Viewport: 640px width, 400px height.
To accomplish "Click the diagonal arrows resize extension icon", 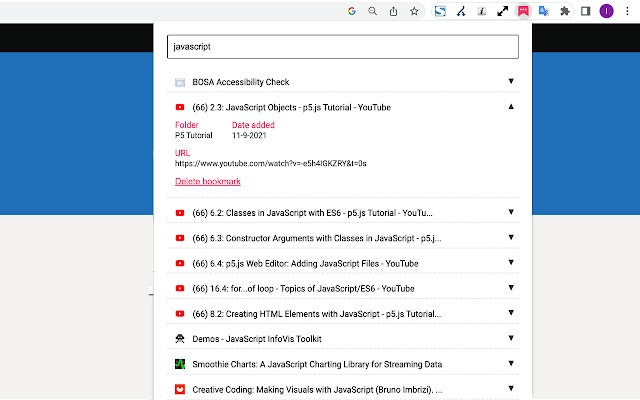I will click(502, 11).
